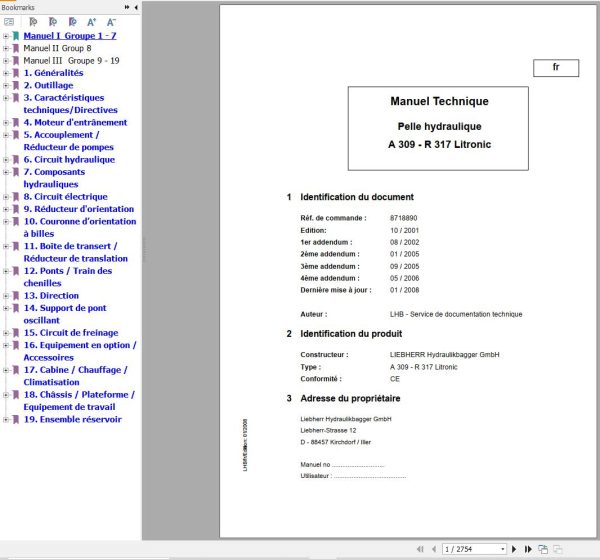This screenshot has height=559, width=600.
Task: Go to 13. Direction bookmark
Action: pyautogui.click(x=51, y=296)
